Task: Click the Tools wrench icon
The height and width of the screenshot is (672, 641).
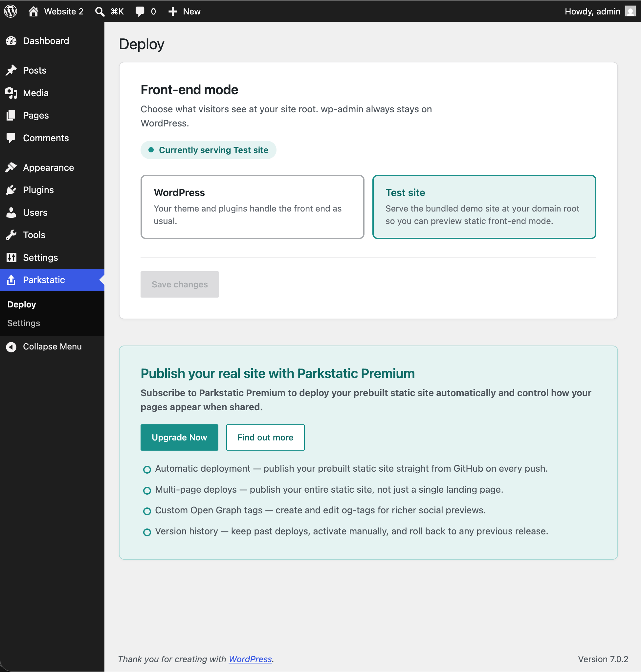Action: pyautogui.click(x=11, y=235)
